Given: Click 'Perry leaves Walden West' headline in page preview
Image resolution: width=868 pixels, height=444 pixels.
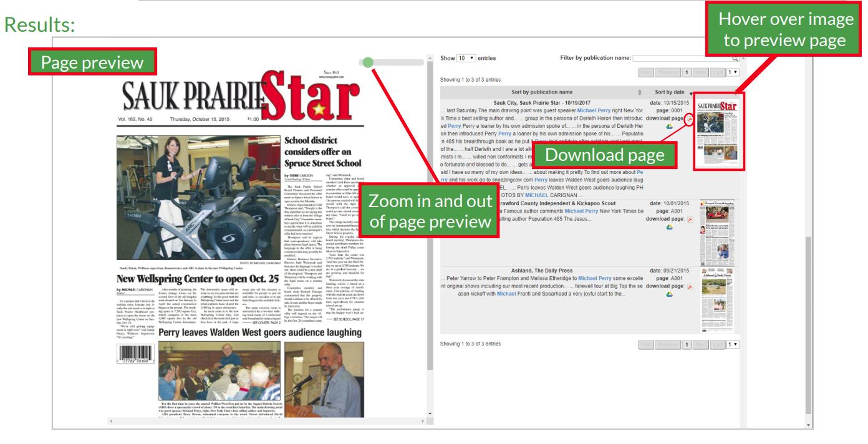Looking at the screenshot, I should click(x=261, y=332).
